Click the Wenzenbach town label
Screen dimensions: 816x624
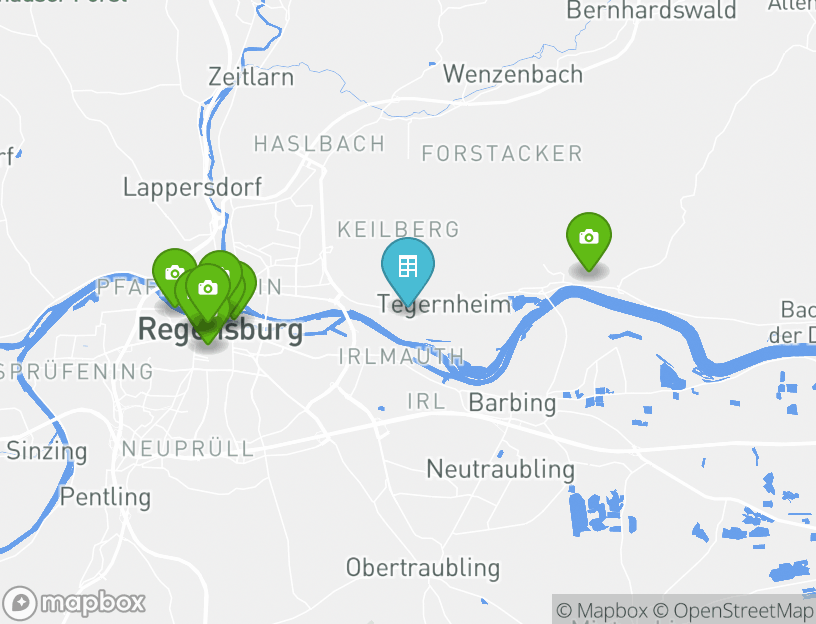[x=513, y=74]
